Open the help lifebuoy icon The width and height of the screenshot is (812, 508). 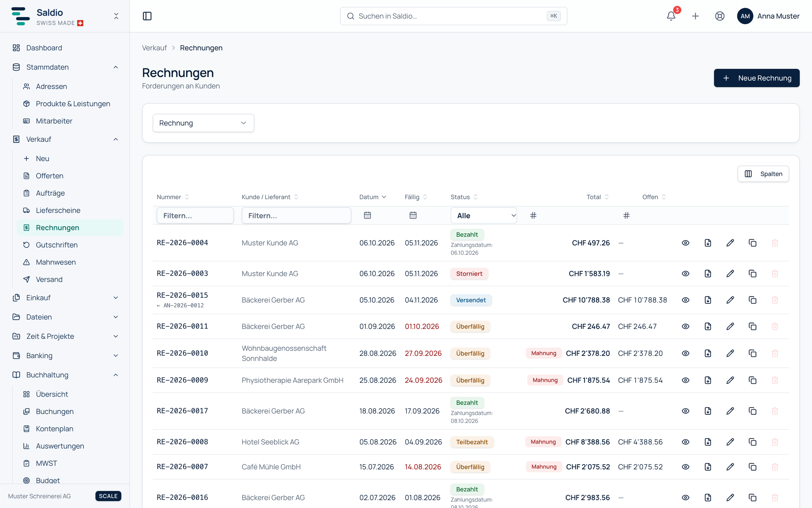tap(720, 16)
